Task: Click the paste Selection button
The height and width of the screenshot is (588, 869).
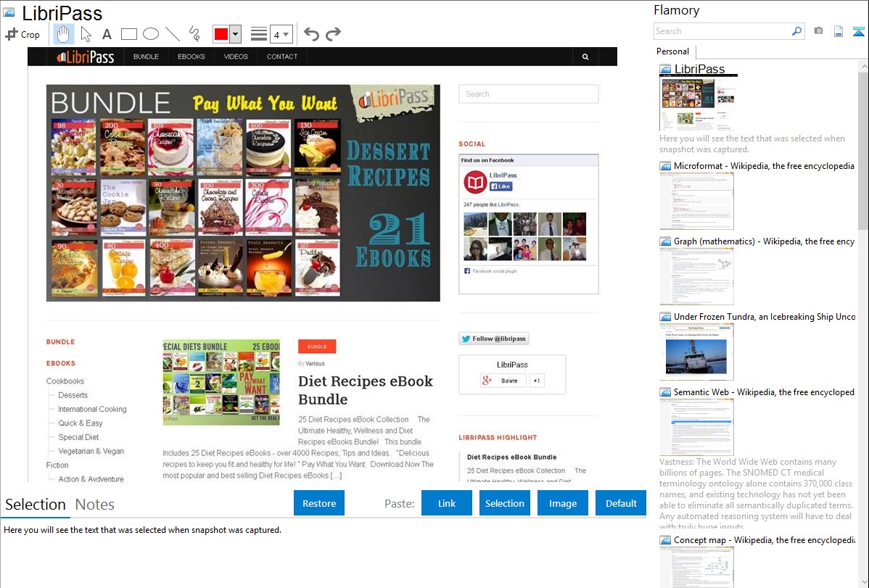Action: click(504, 503)
